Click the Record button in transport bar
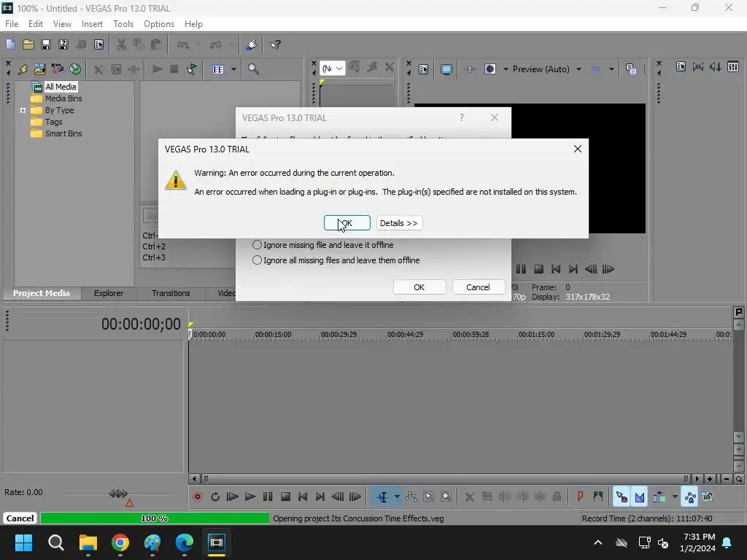 click(x=198, y=497)
